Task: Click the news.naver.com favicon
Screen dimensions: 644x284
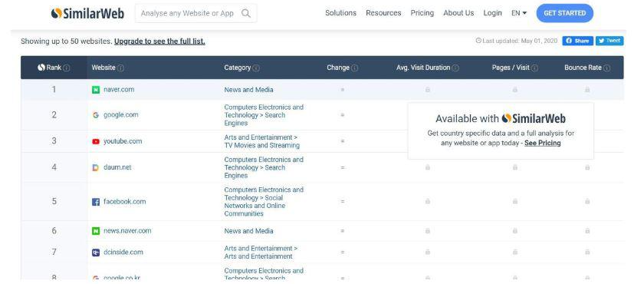Action: pos(96,231)
